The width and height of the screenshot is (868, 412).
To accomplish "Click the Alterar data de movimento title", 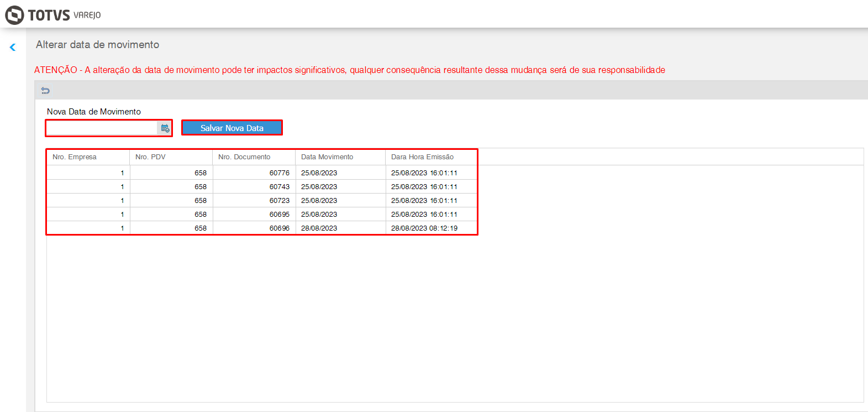I will pyautogui.click(x=98, y=45).
